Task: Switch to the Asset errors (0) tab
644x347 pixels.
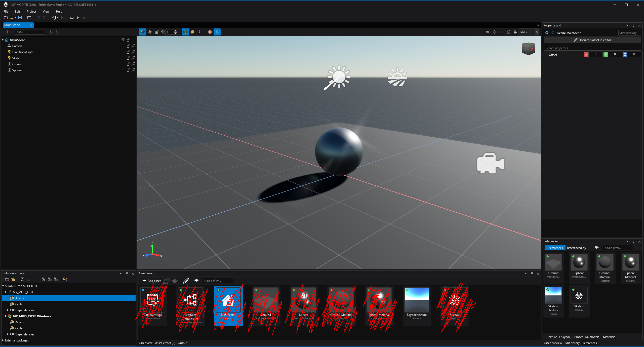Action: click(x=165, y=343)
